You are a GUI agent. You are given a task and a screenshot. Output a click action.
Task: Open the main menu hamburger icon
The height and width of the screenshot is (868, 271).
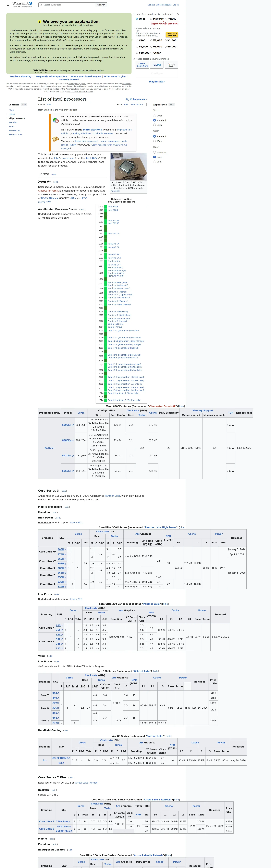pyautogui.click(x=8, y=5)
